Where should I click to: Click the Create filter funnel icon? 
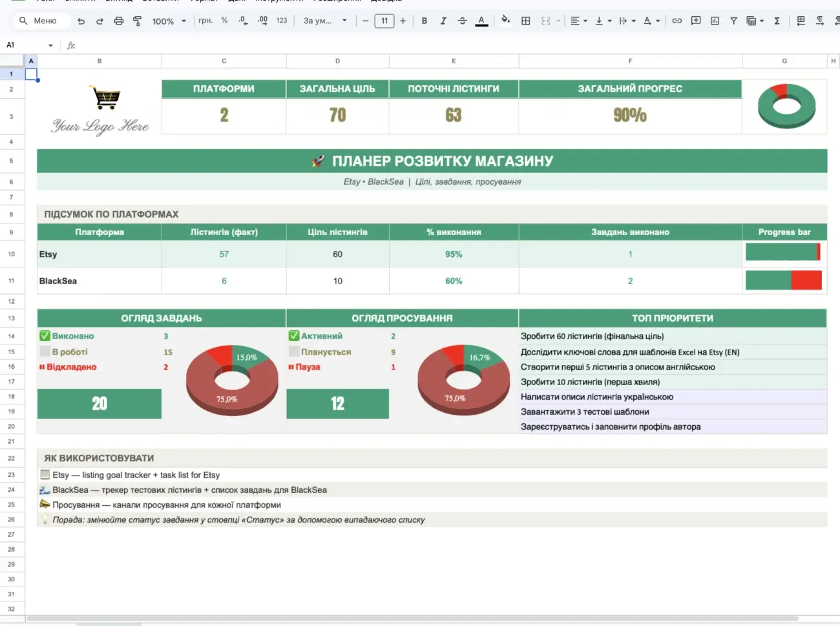[733, 21]
